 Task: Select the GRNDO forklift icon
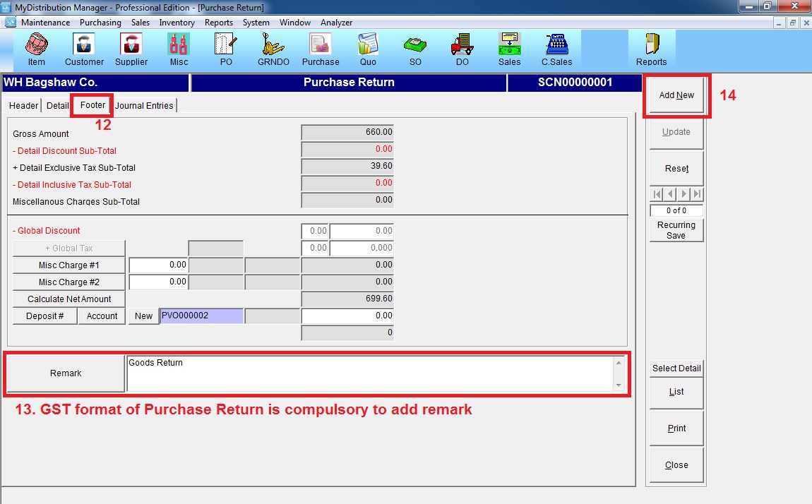point(273,49)
